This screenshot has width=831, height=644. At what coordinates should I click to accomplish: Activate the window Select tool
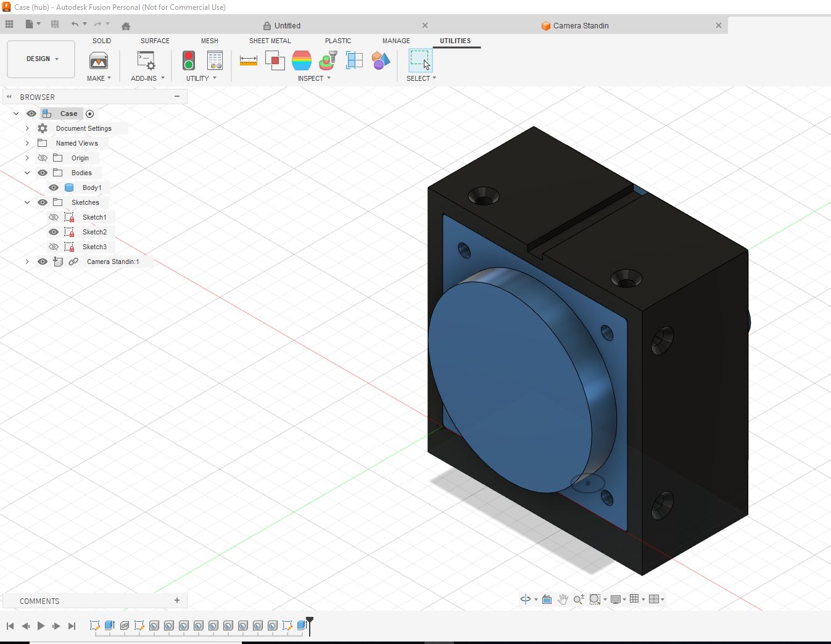point(420,60)
